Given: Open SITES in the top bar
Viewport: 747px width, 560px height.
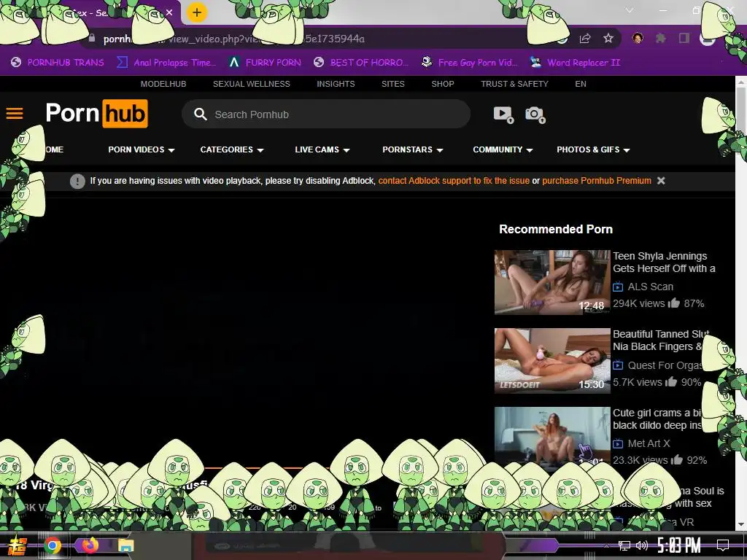Looking at the screenshot, I should (x=393, y=84).
